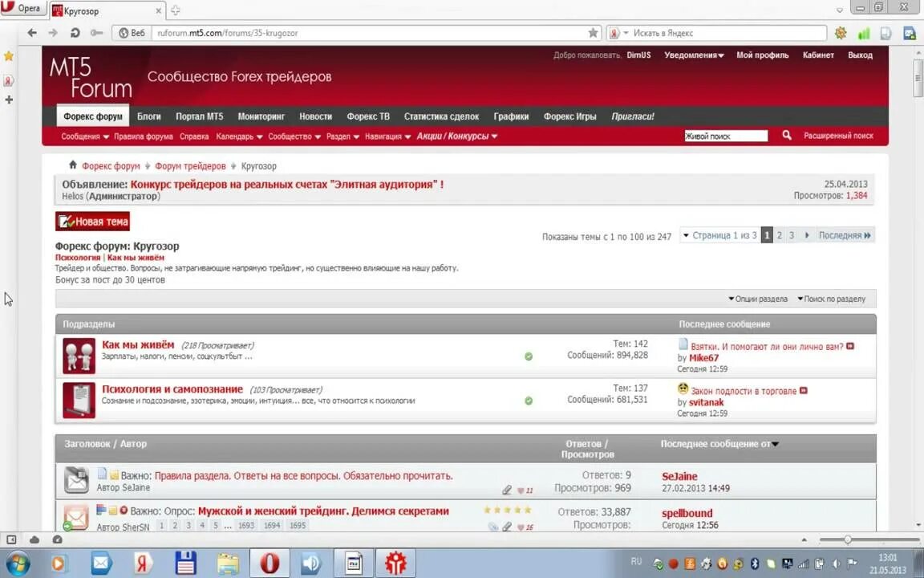
Task: Click the Opera taskbar icon
Action: click(269, 563)
